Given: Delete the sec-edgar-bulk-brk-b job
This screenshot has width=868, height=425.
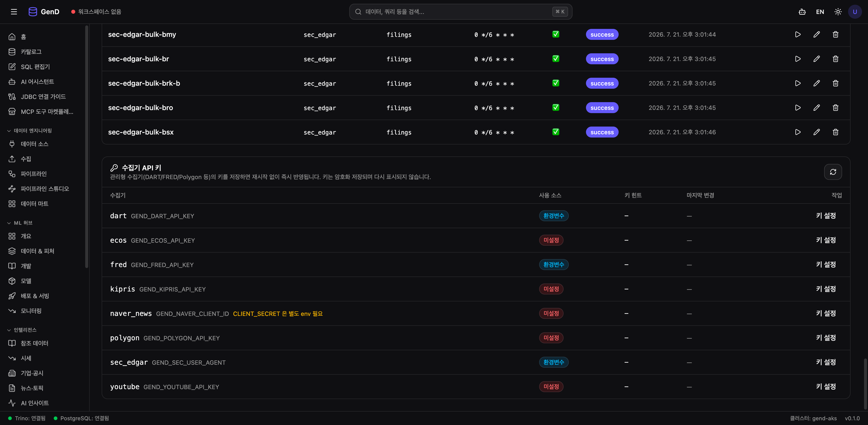Looking at the screenshot, I should pos(835,83).
